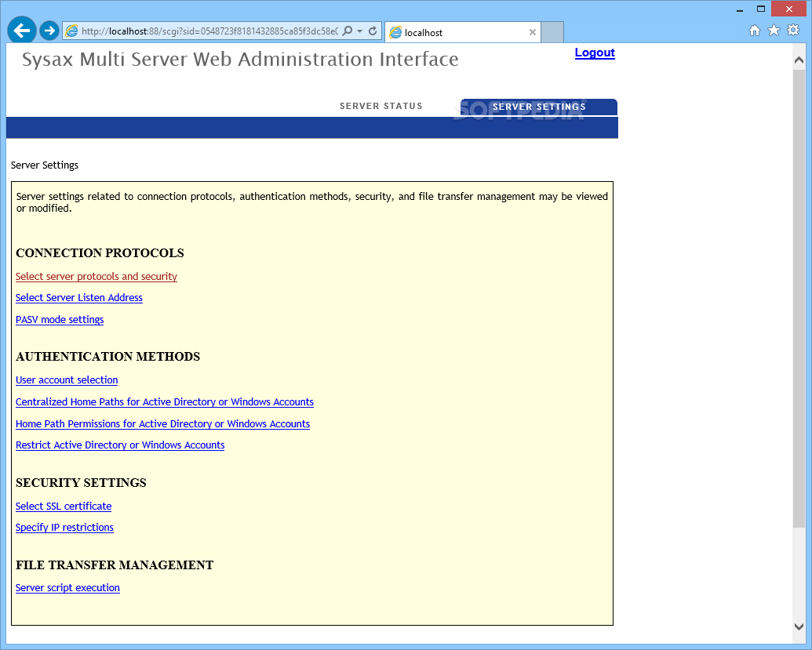Open a new blank browser tab

pos(552,32)
